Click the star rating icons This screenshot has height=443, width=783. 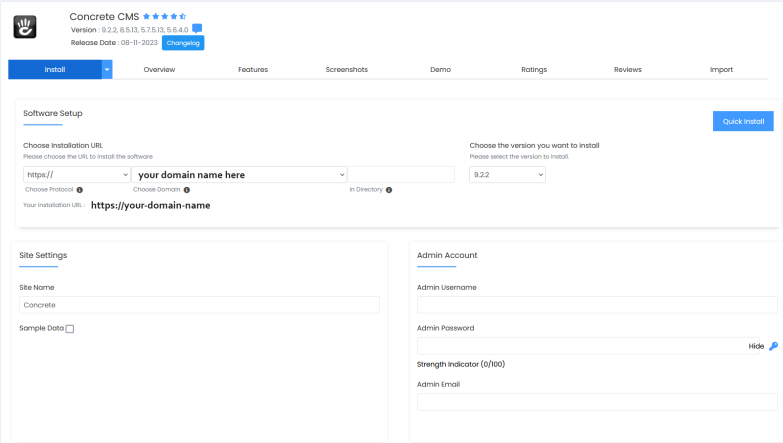click(x=165, y=17)
